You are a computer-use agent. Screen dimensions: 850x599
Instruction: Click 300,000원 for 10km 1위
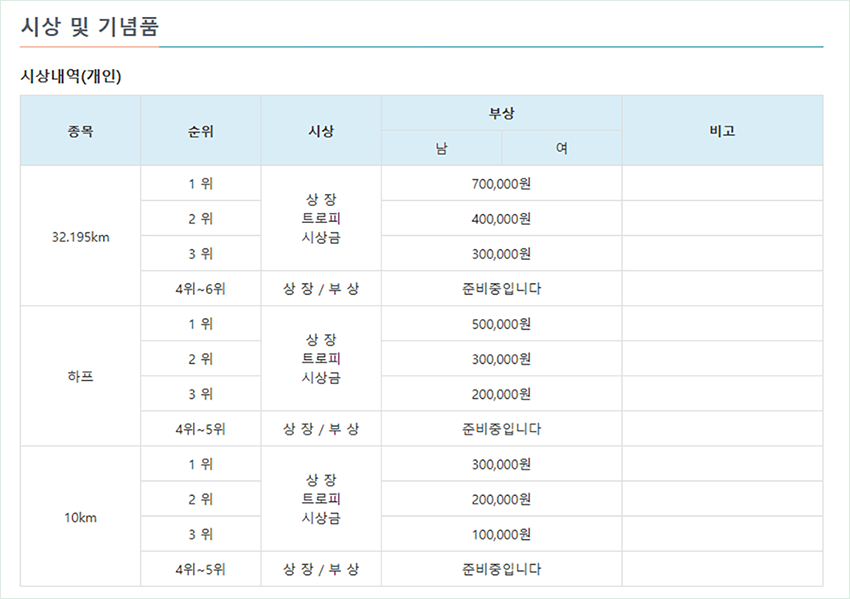coord(501,464)
